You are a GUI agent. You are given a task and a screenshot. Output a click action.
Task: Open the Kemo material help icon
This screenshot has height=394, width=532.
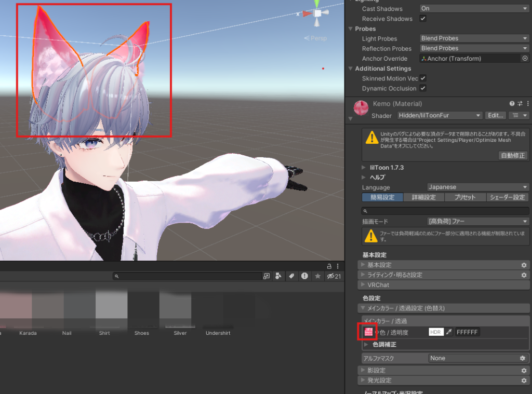(x=512, y=104)
